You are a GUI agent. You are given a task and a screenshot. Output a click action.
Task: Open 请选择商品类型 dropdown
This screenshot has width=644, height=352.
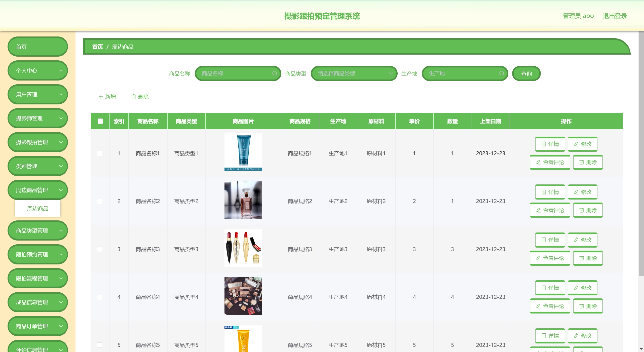pyautogui.click(x=354, y=73)
